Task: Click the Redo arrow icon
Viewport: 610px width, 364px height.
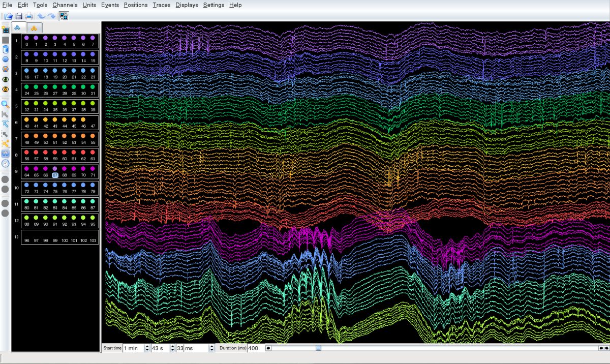Action: pyautogui.click(x=51, y=16)
